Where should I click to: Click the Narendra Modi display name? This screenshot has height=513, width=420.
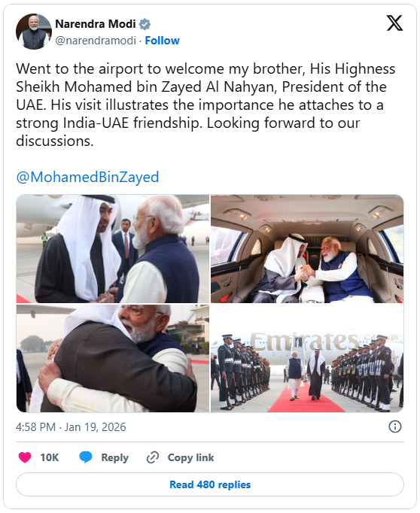pyautogui.click(x=96, y=24)
